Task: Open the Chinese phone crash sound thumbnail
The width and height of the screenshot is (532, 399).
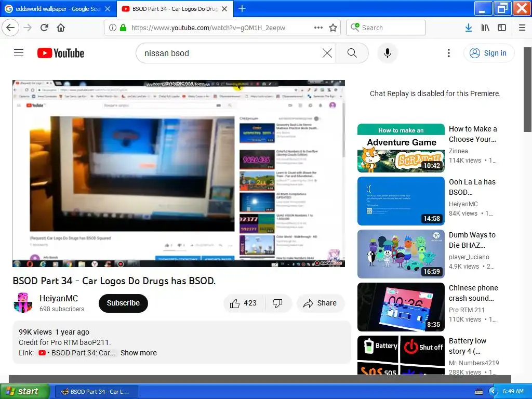Action: [x=401, y=307]
